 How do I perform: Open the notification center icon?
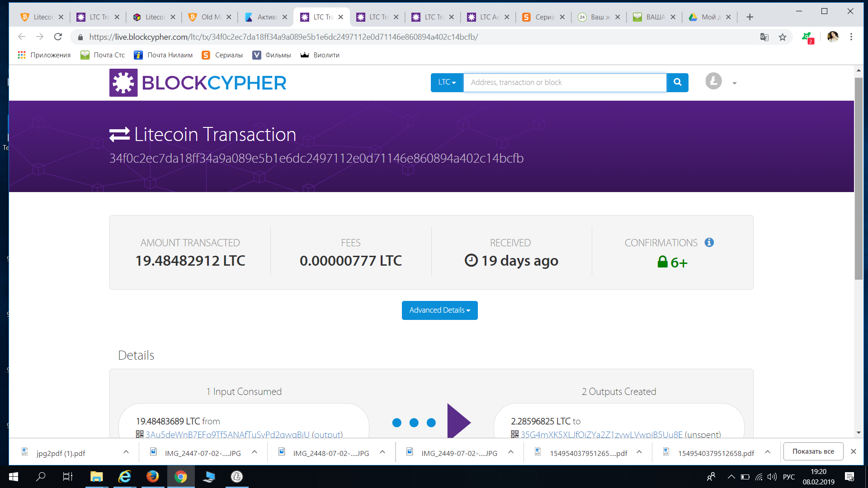849,476
